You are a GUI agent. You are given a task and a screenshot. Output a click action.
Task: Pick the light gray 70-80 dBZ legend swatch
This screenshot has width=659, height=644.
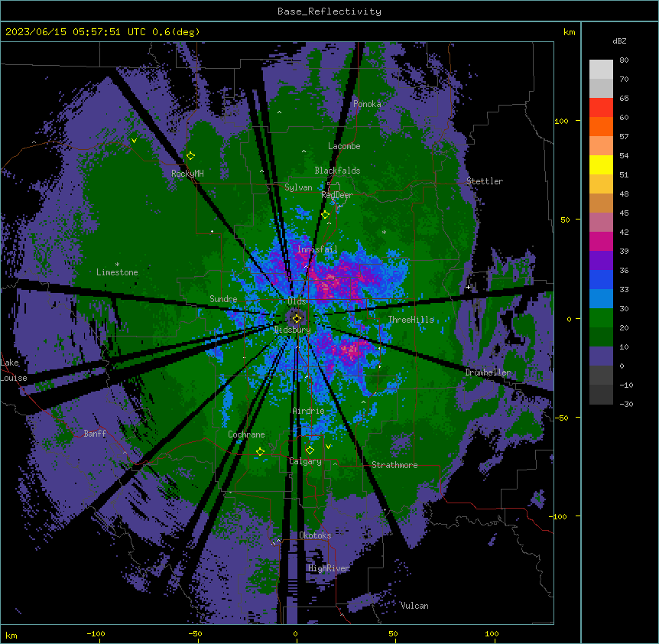(x=601, y=70)
